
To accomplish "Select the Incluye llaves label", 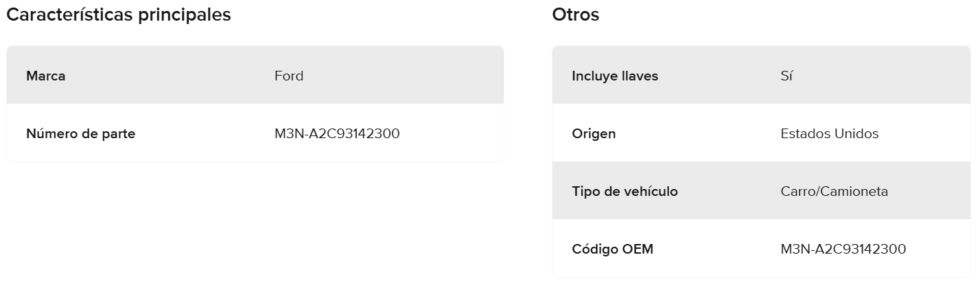I will (615, 76).
